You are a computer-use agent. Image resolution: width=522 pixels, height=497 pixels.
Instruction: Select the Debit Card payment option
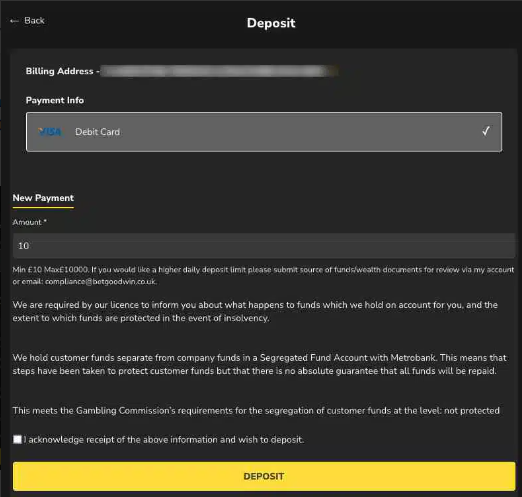pyautogui.click(x=264, y=132)
